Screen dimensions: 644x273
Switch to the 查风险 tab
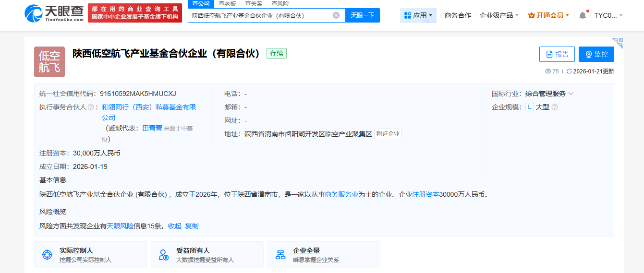[x=280, y=4]
